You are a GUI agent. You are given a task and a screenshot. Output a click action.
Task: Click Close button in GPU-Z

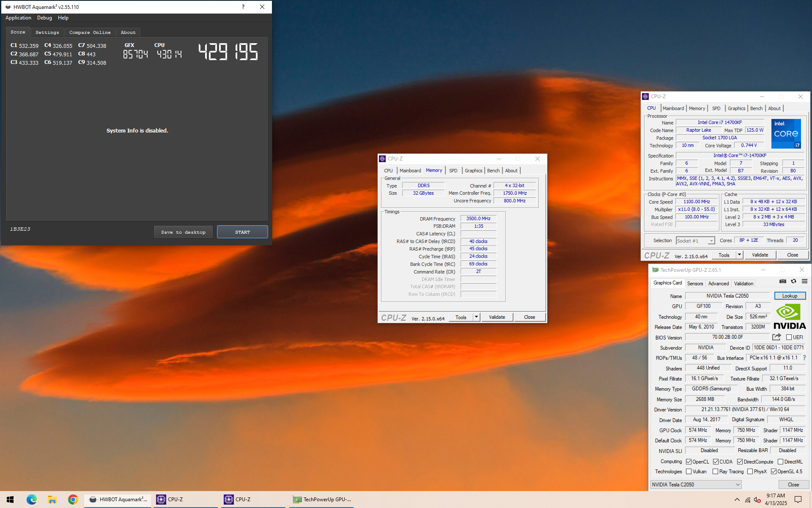[x=793, y=485]
